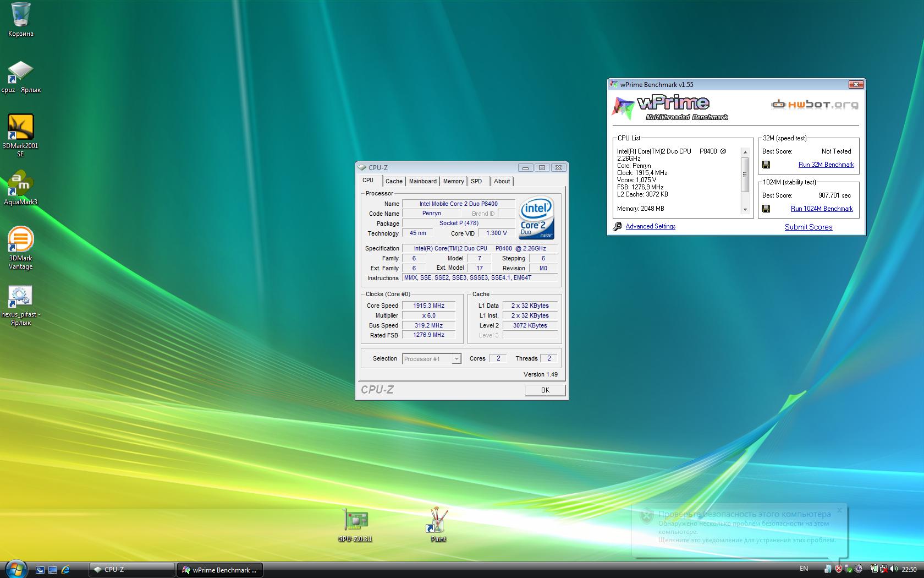The width and height of the screenshot is (924, 578).
Task: Click the hwbot.org logo in wPrime
Action: tap(815, 105)
